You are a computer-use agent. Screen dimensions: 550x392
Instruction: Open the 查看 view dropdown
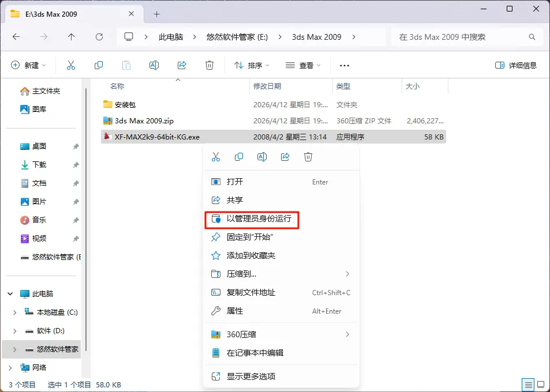coord(303,65)
